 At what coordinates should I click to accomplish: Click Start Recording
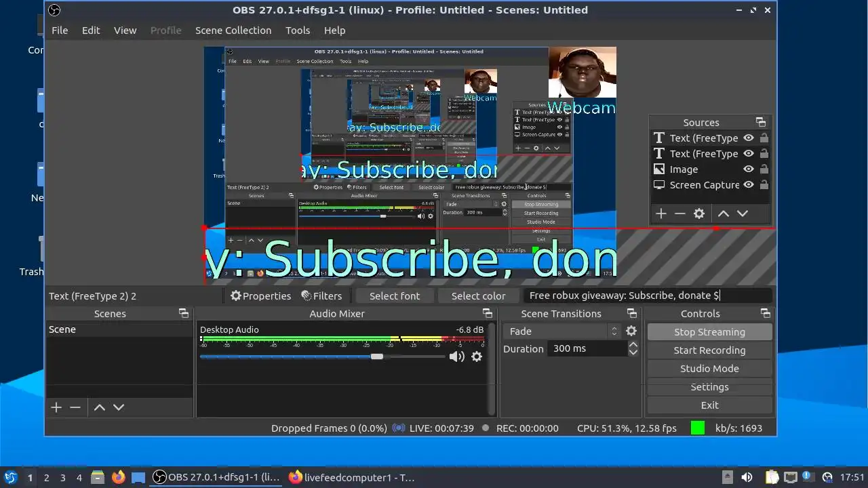(709, 350)
